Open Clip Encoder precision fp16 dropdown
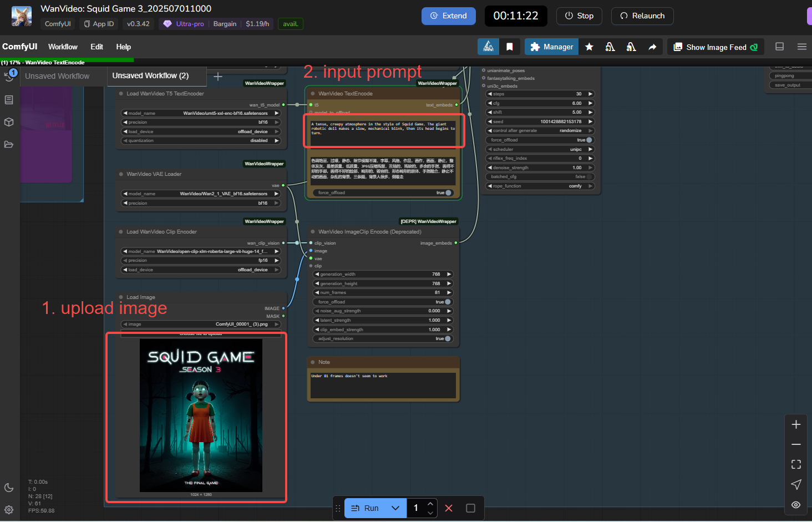Screen dimensions: 812x522 pyautogui.click(x=201, y=260)
